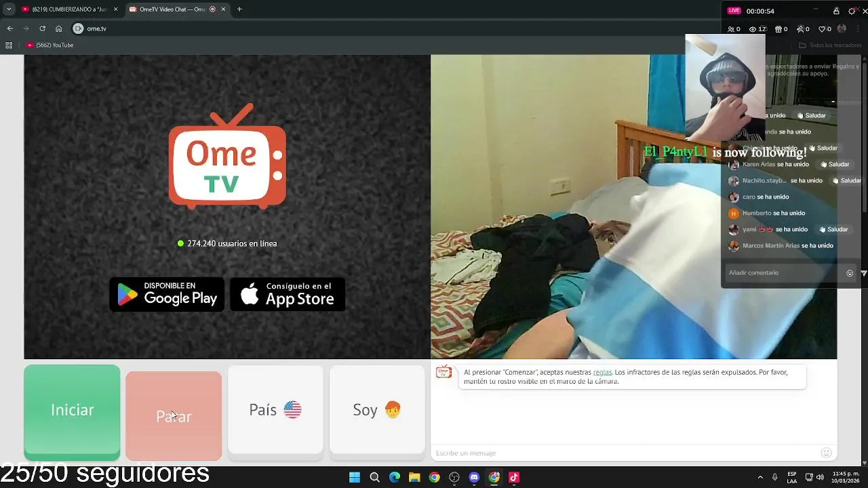
Task: Show hidden system tray icons
Action: 760,477
